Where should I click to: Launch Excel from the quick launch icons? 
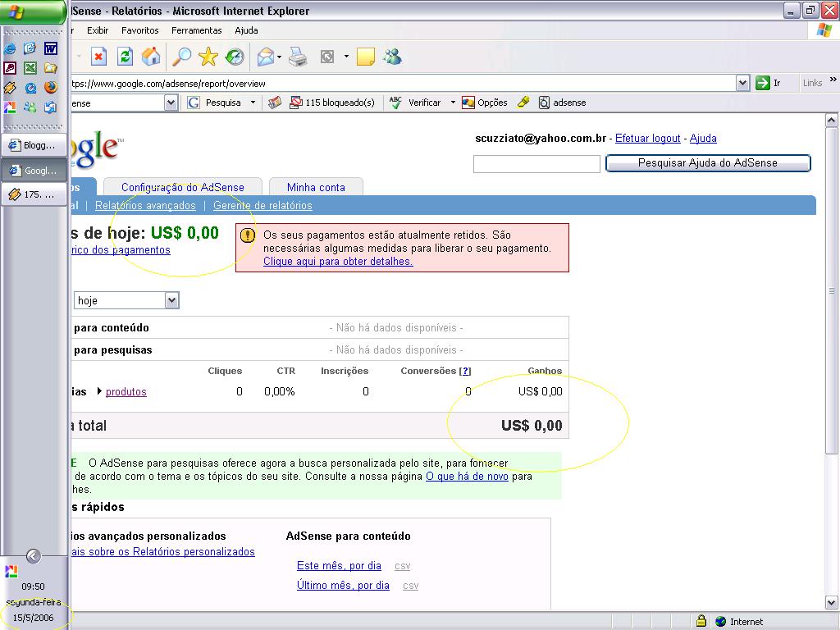[x=30, y=68]
